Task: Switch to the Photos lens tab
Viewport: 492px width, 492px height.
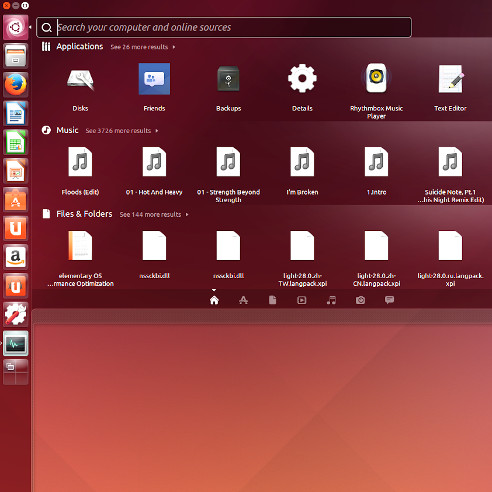Action: 360,300
